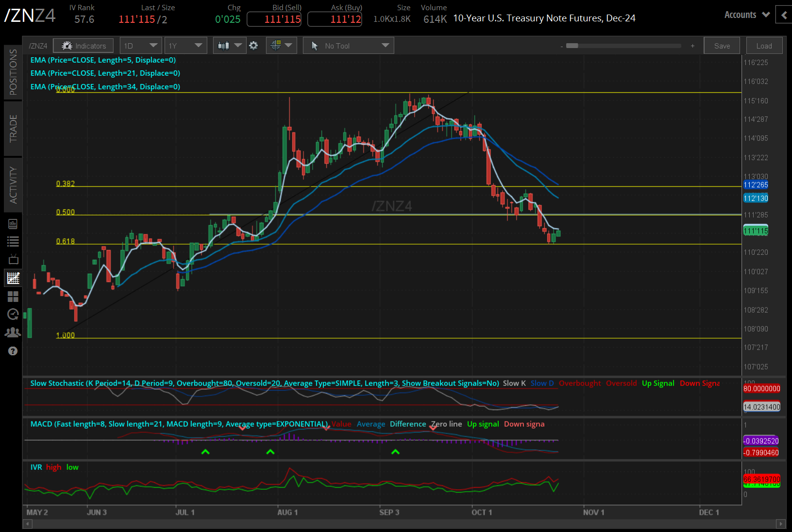The image size is (792, 532).
Task: Open the help question mark icon
Action: pos(13,351)
